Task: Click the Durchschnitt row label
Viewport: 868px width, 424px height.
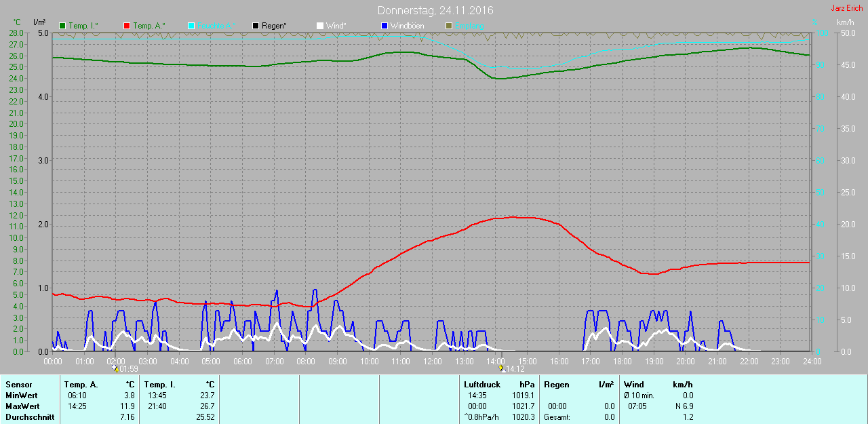Action: coord(30,417)
